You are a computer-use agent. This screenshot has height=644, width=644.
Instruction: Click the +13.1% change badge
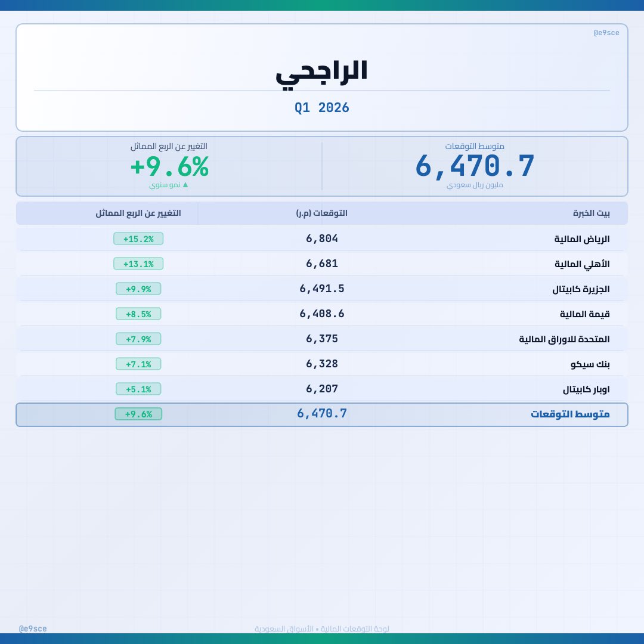click(138, 264)
